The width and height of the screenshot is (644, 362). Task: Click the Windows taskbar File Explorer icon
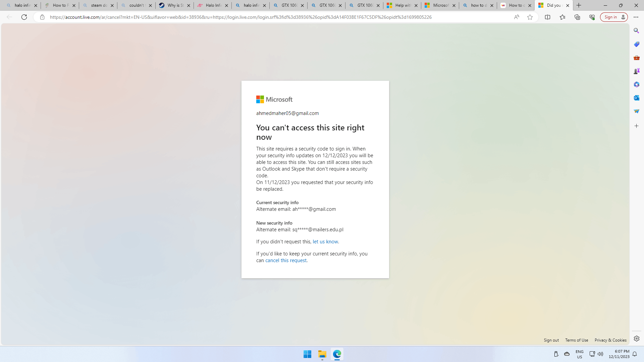click(x=322, y=354)
